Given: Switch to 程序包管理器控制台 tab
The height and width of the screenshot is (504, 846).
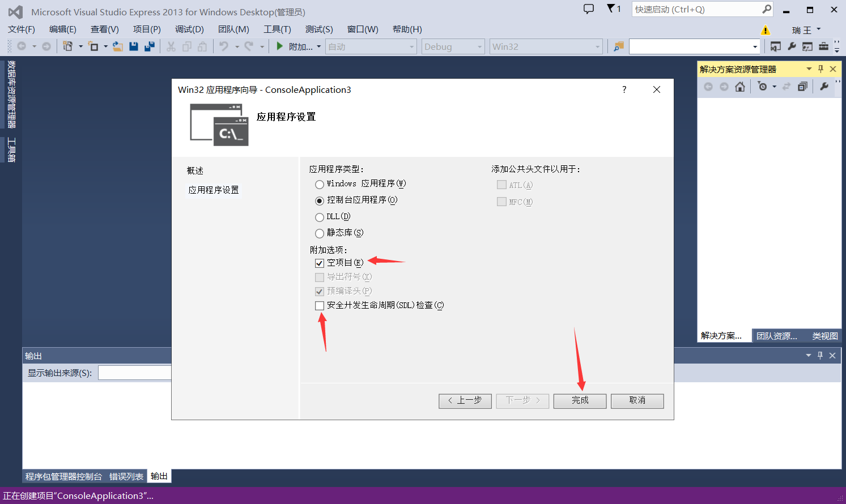Looking at the screenshot, I should tap(63, 476).
